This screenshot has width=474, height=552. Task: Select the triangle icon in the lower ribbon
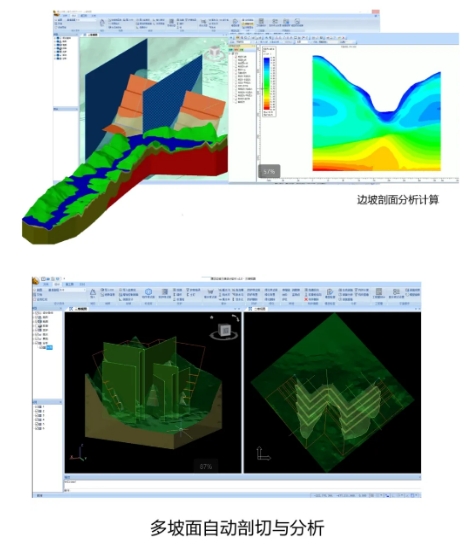(x=93, y=292)
